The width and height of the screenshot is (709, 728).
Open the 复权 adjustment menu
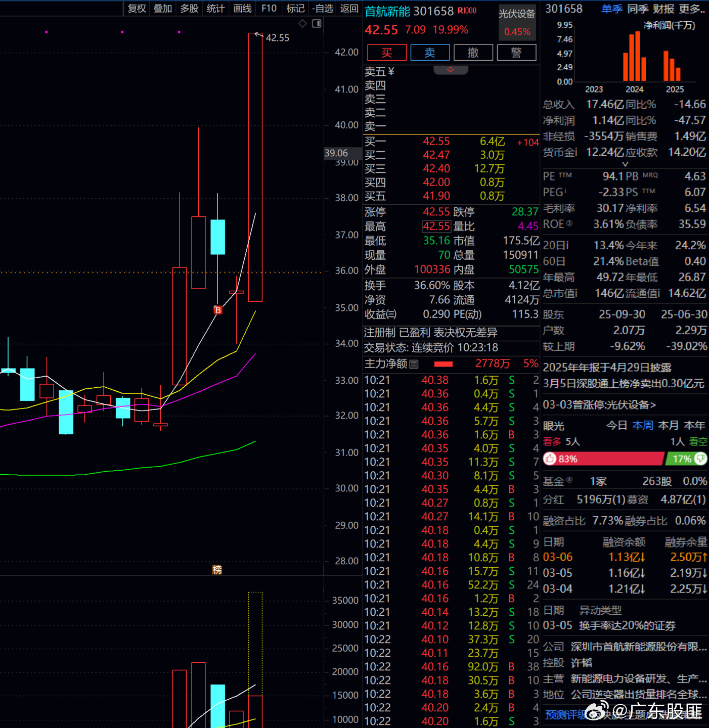pyautogui.click(x=137, y=8)
